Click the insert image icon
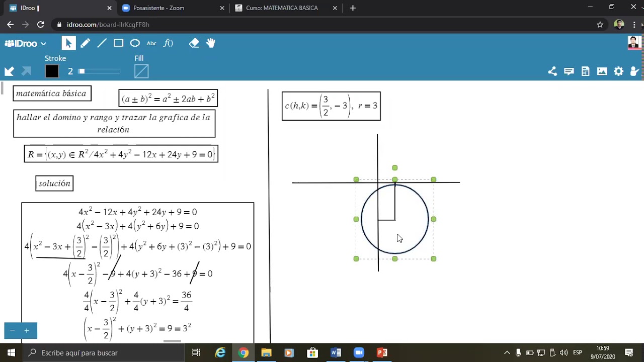Viewport: 644px width, 362px height. pyautogui.click(x=602, y=71)
